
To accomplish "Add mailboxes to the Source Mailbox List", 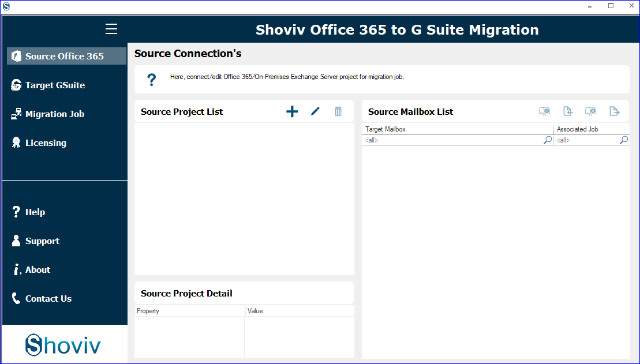I will [544, 111].
